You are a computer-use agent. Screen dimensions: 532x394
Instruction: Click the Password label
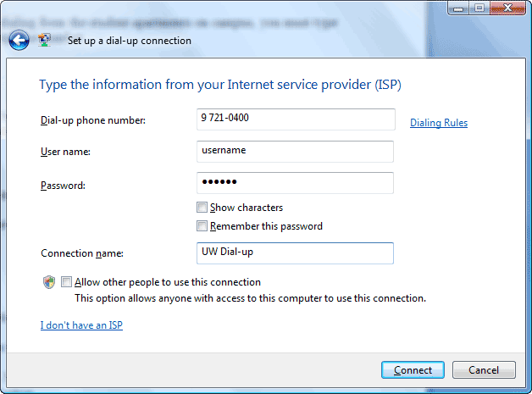(63, 186)
